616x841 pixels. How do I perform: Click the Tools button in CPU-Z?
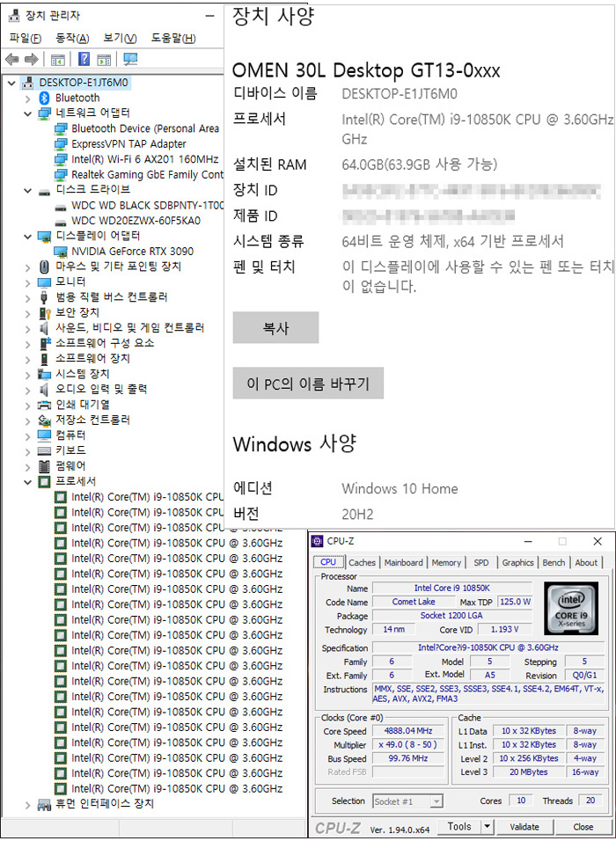(460, 827)
